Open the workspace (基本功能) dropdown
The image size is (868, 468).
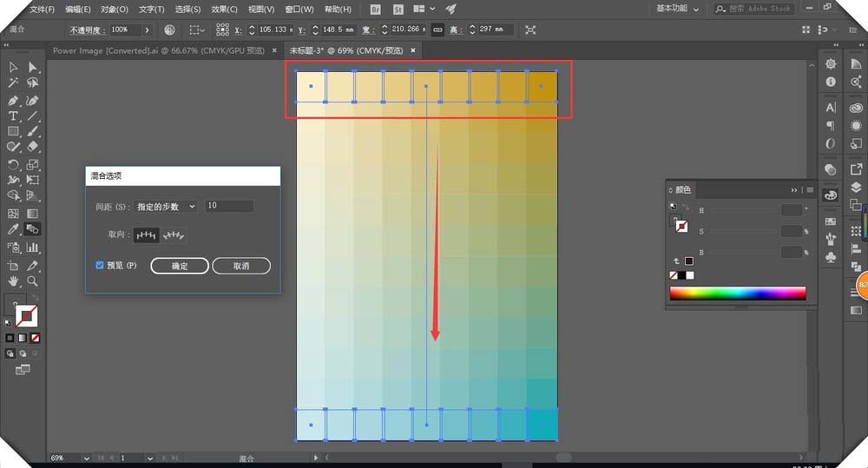(677, 9)
